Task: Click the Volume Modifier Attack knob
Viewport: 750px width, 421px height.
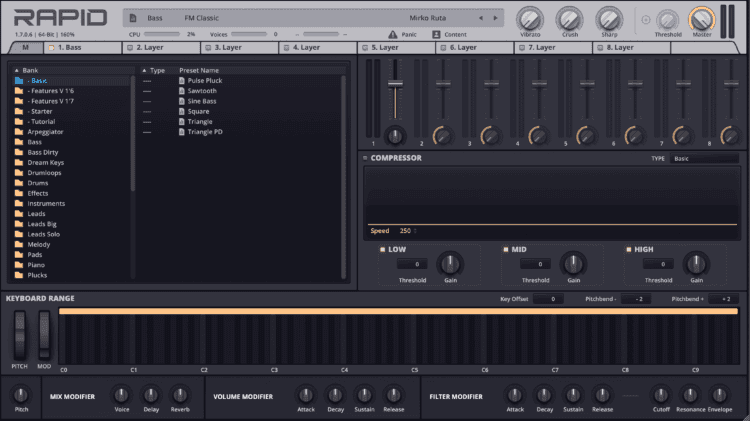Action: click(306, 395)
